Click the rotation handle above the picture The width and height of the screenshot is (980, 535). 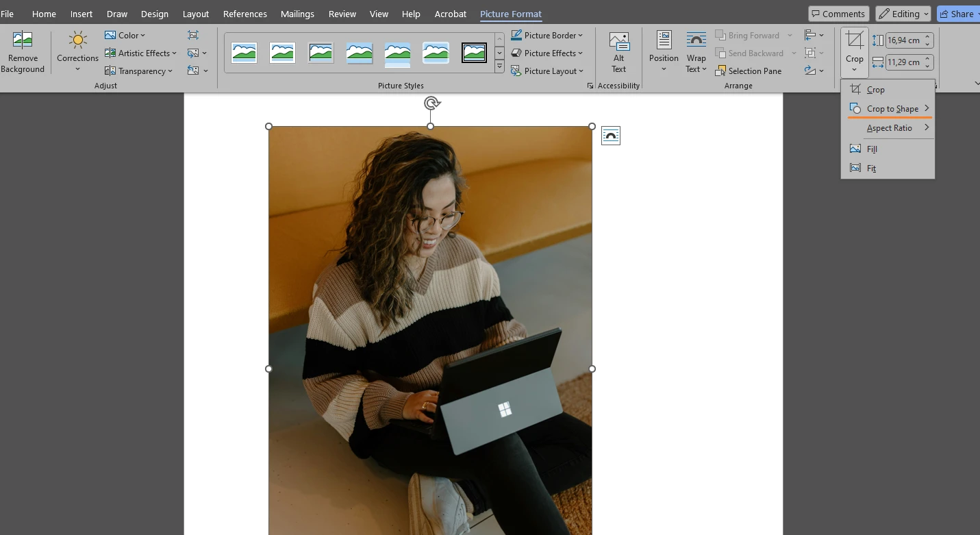pos(431,103)
